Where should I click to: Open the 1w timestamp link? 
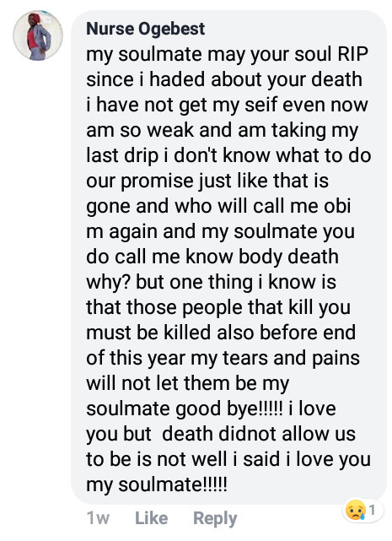[x=99, y=518]
